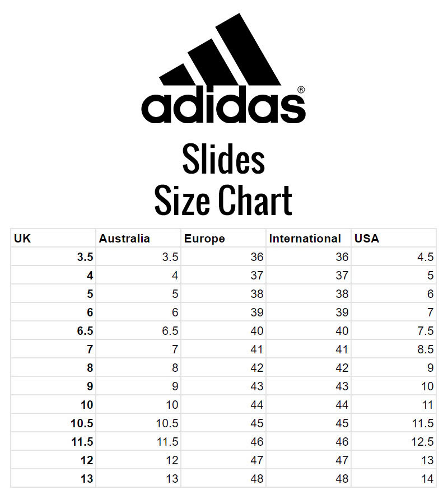Select the International column header

pyautogui.click(x=309, y=239)
